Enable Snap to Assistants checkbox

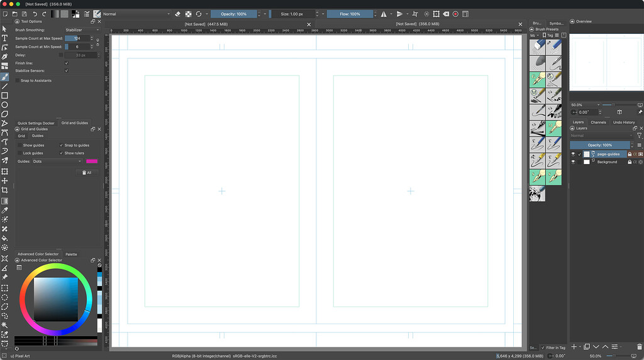click(x=17, y=80)
